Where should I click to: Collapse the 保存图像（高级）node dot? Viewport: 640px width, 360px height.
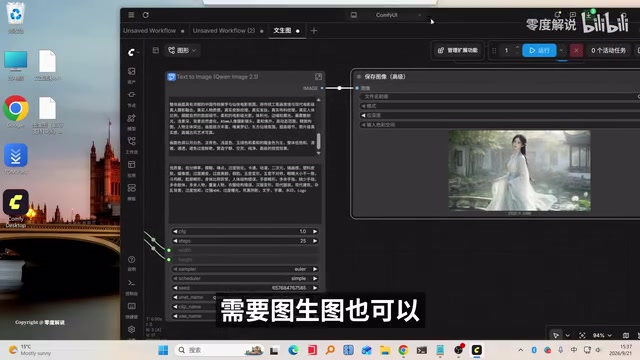[x=359, y=76]
